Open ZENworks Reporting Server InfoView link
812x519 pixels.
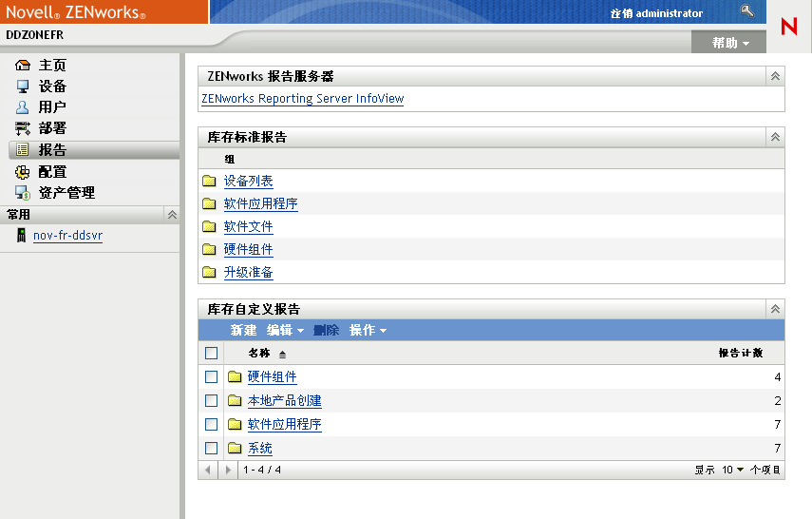tap(302, 99)
